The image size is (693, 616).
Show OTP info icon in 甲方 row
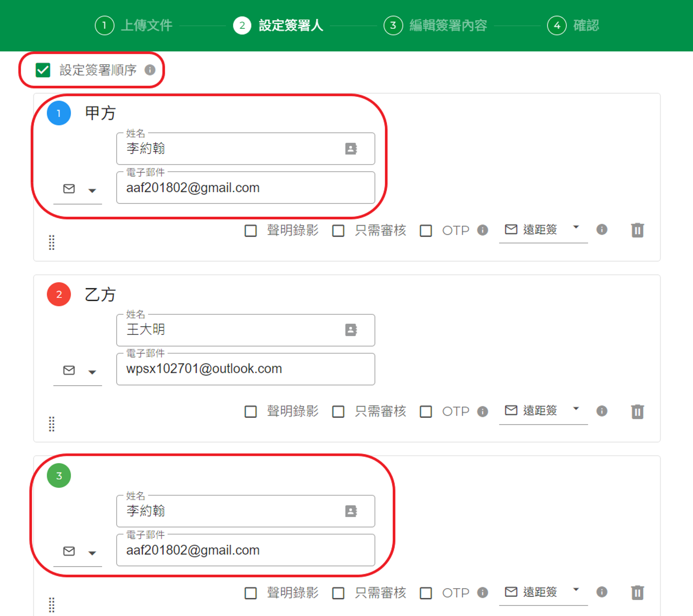[x=482, y=230]
